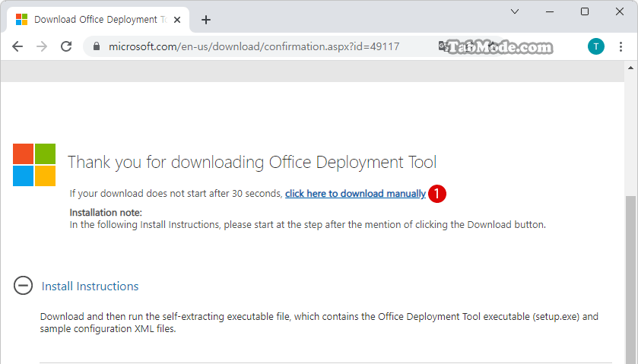Select the Download Office Deployment Tool tab

[97, 20]
